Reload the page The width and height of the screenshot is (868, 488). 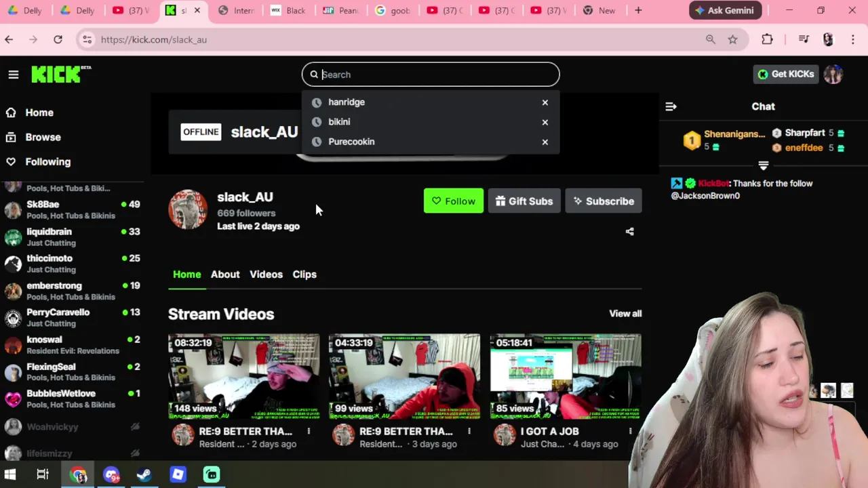coord(58,40)
